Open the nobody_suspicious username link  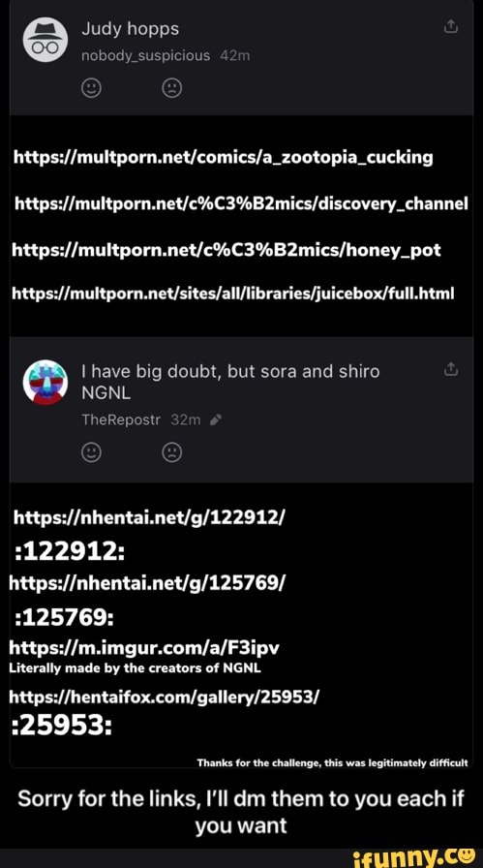click(x=146, y=56)
